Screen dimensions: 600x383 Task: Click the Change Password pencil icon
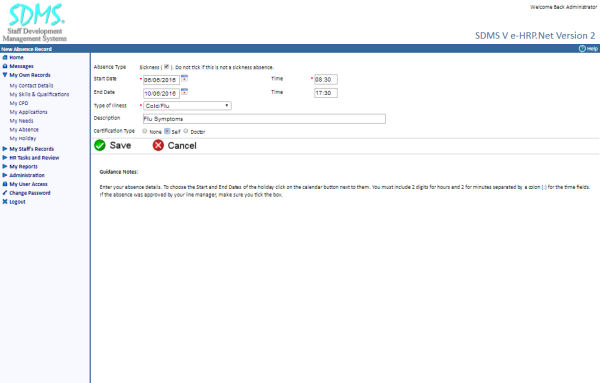click(5, 193)
